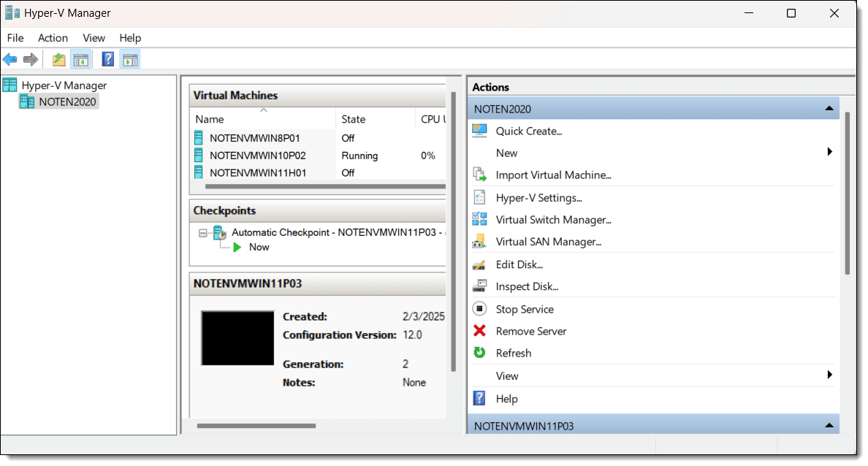Click the Stop Service icon
The width and height of the screenshot is (868, 466).
click(480, 309)
